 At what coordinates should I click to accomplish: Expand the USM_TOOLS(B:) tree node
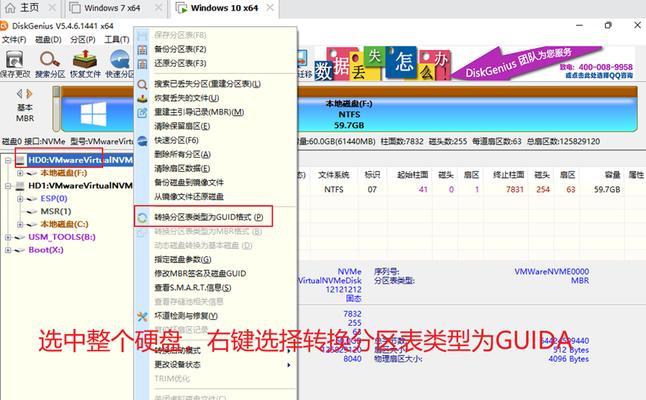click(x=8, y=237)
